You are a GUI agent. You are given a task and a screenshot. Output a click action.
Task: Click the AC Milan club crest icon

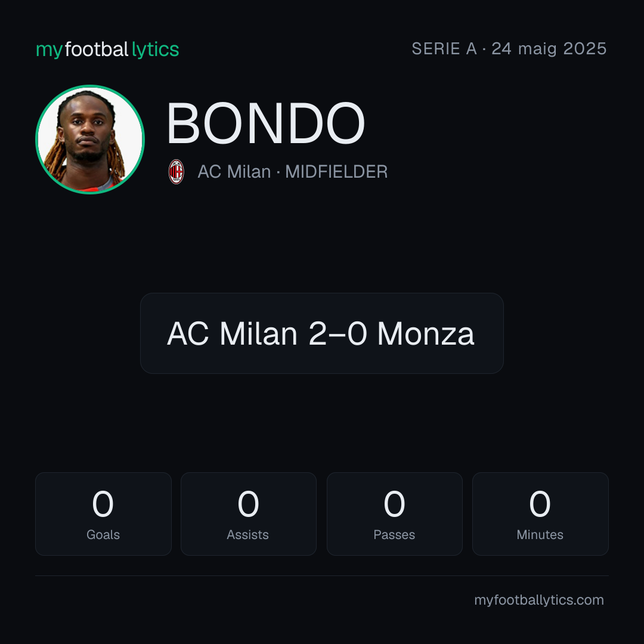point(176,172)
